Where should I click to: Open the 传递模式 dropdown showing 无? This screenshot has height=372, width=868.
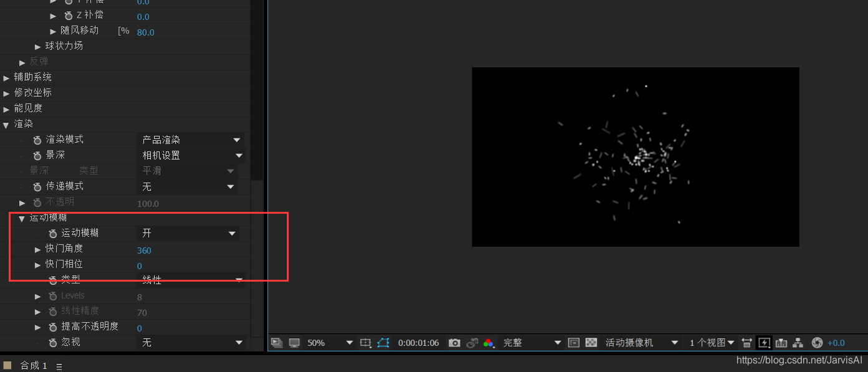(x=186, y=186)
